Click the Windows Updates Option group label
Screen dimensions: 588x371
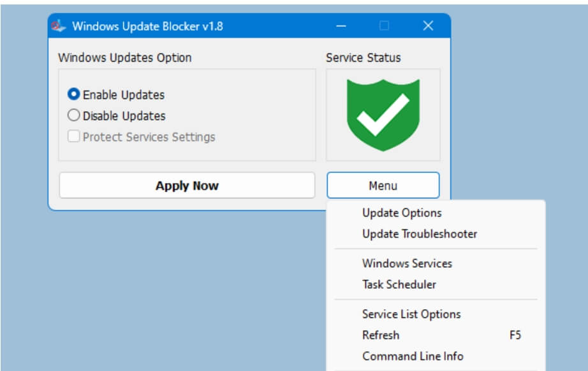[x=125, y=57]
